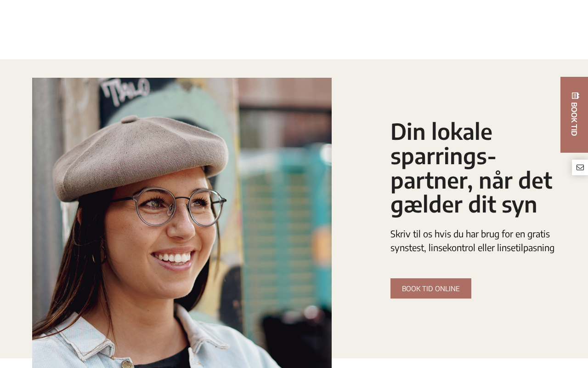Click the heading 'Din lokale sparrings-partner'
Screen dimensions: 588x368
(x=471, y=168)
